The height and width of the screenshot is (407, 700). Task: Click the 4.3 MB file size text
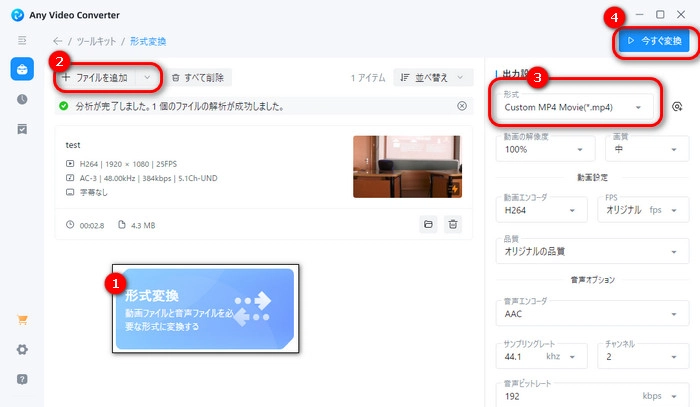[143, 225]
